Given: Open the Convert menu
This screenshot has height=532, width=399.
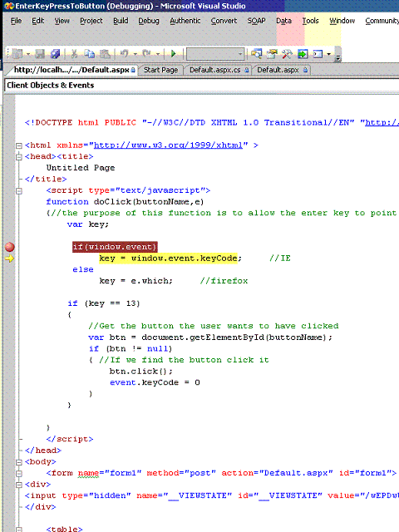Looking at the screenshot, I should (x=224, y=21).
